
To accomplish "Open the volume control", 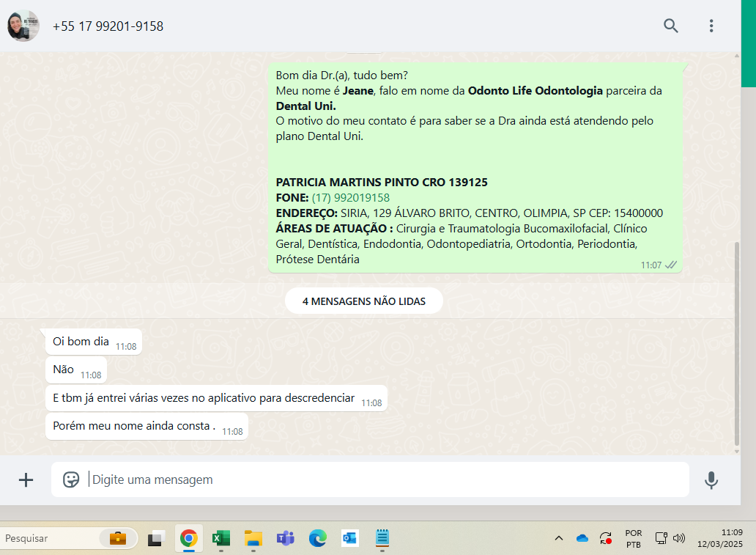I will pyautogui.click(x=679, y=538).
